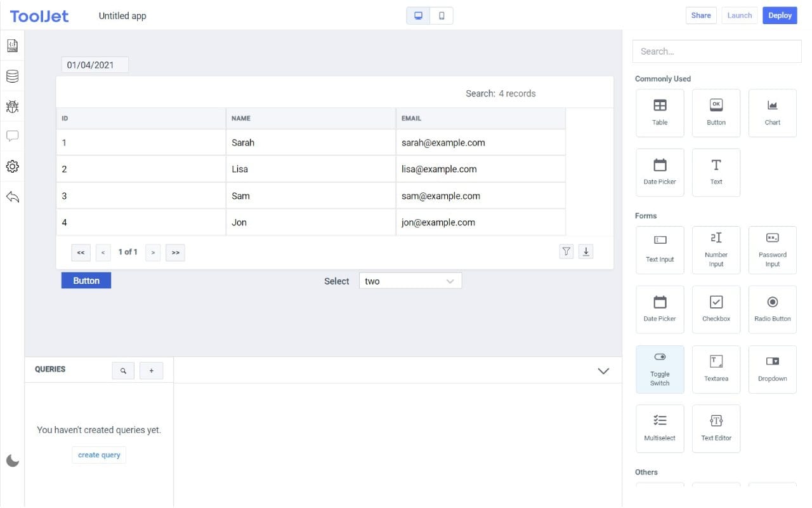Click the widget search field
The height and width of the screenshot is (508, 812).
click(716, 51)
